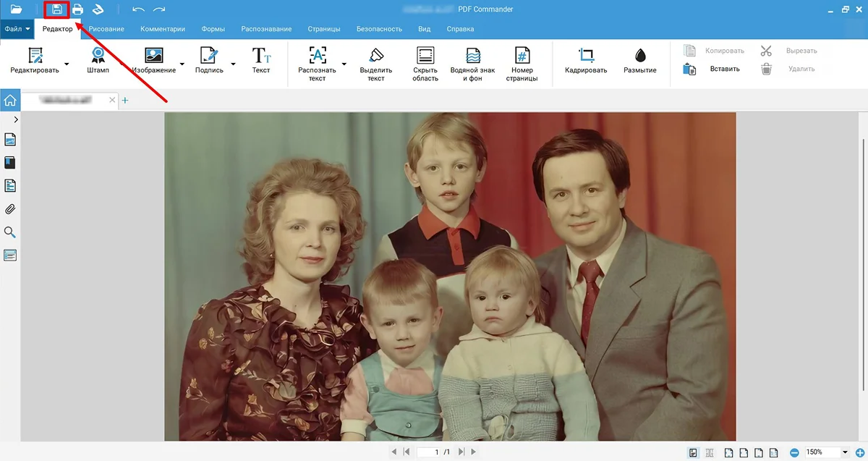The height and width of the screenshot is (461, 868).
Task: Open the attachments paperclip panel in sidebar
Action: (x=10, y=209)
